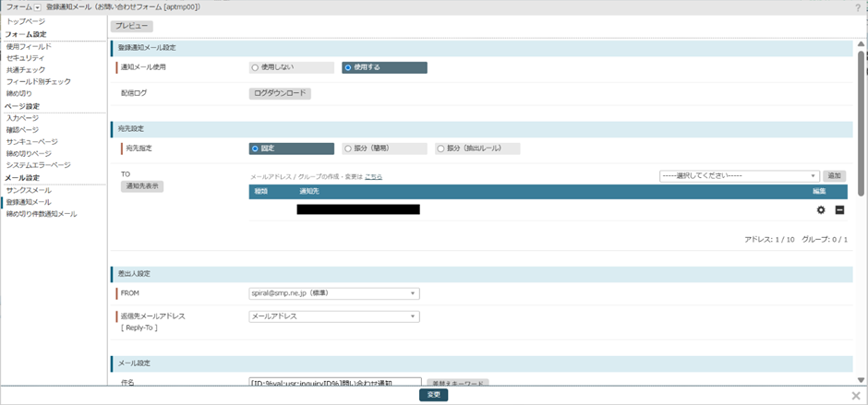
Task: Open the フォーム dropdown arrow in title bar
Action: 37,7
